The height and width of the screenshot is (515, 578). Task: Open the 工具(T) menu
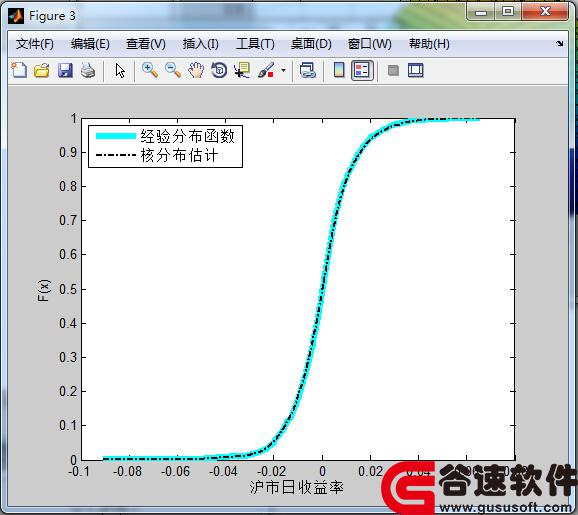tap(255, 44)
